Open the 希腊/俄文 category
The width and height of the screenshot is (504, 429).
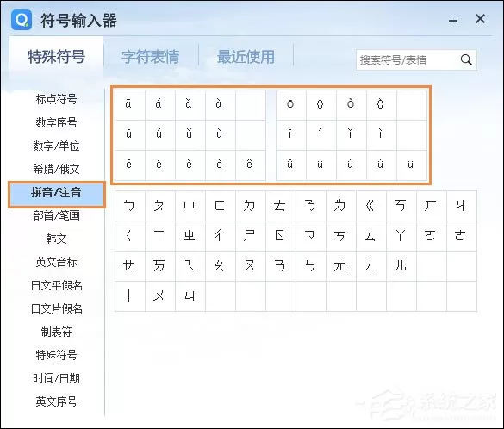(x=56, y=169)
